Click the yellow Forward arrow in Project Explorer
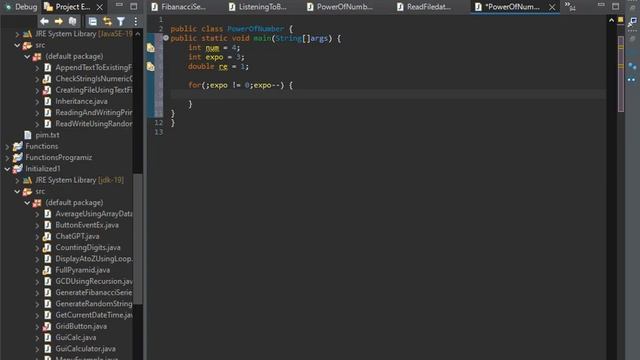Image resolution: width=640 pixels, height=360 pixels. point(59,21)
